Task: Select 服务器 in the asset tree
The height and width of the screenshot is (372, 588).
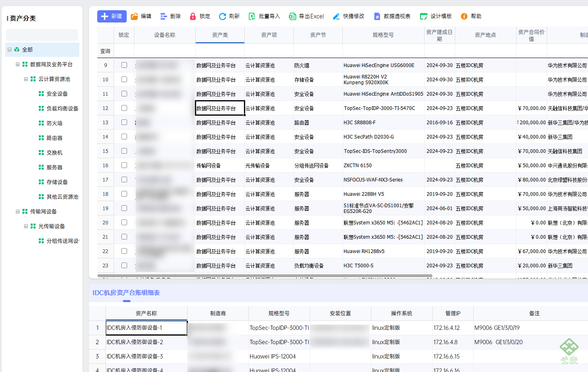Action: 54,168
